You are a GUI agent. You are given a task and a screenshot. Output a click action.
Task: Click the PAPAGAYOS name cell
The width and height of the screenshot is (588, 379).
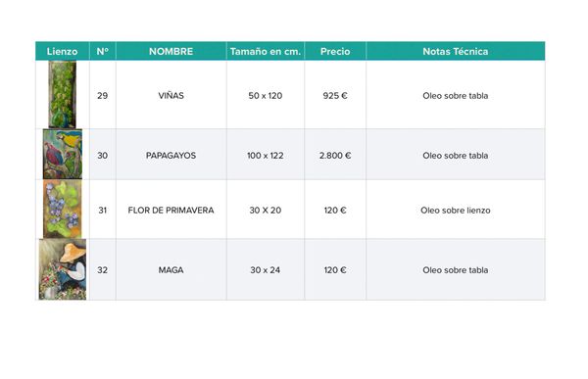point(171,155)
